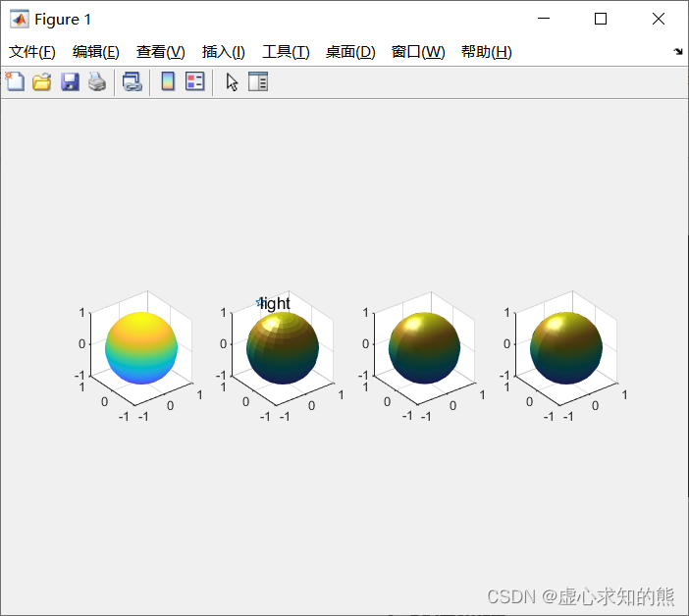
Task: Maximize the Figure 1 window
Action: (601, 19)
